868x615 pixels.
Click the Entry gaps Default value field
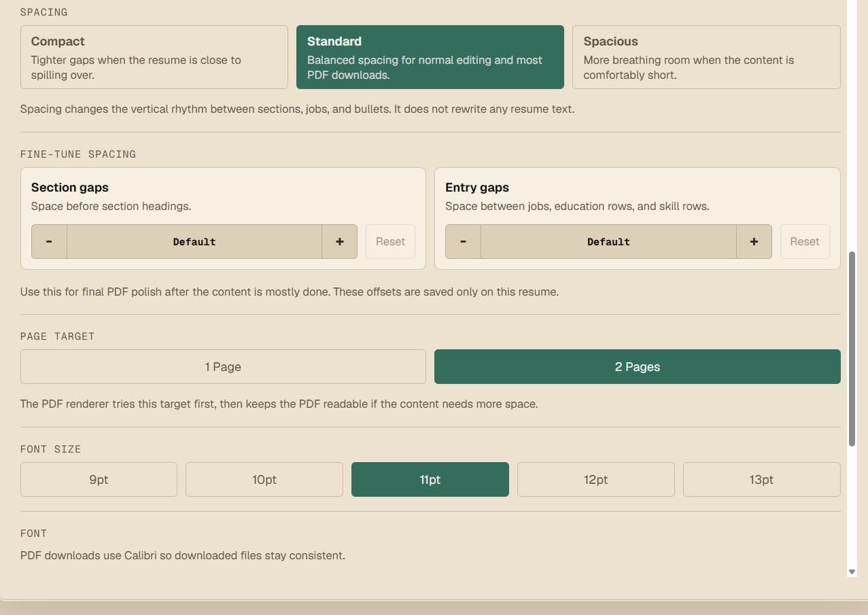pos(608,242)
